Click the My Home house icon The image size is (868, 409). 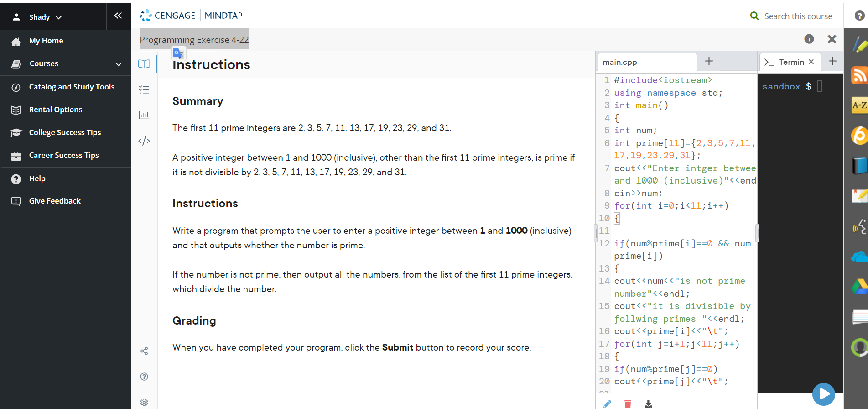pos(16,41)
